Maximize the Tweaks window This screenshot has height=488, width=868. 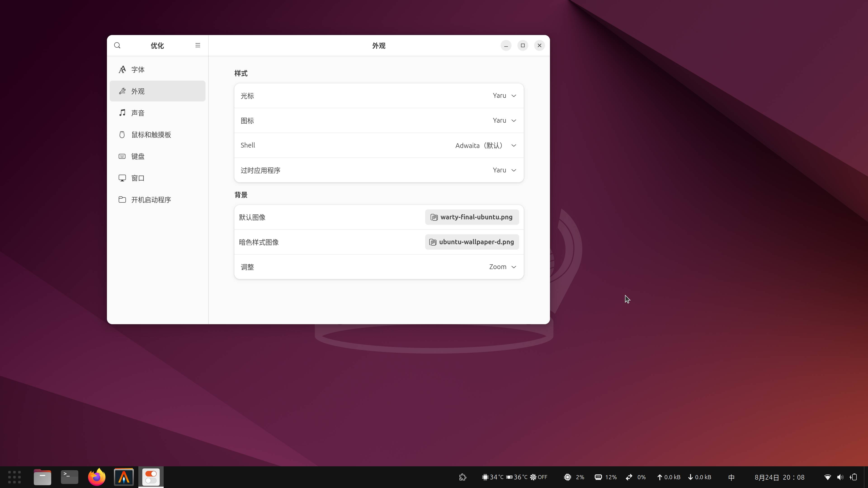click(523, 45)
